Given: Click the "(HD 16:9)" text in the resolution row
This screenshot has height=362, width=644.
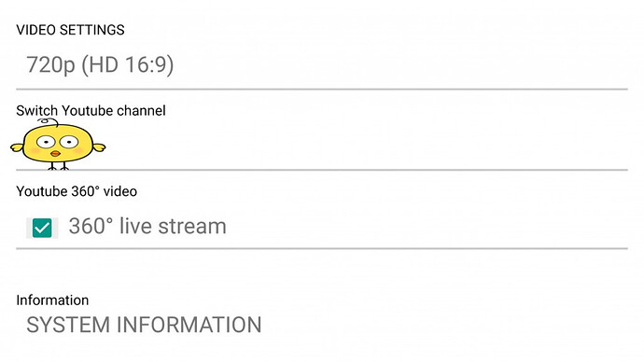Looking at the screenshot, I should point(128,65).
